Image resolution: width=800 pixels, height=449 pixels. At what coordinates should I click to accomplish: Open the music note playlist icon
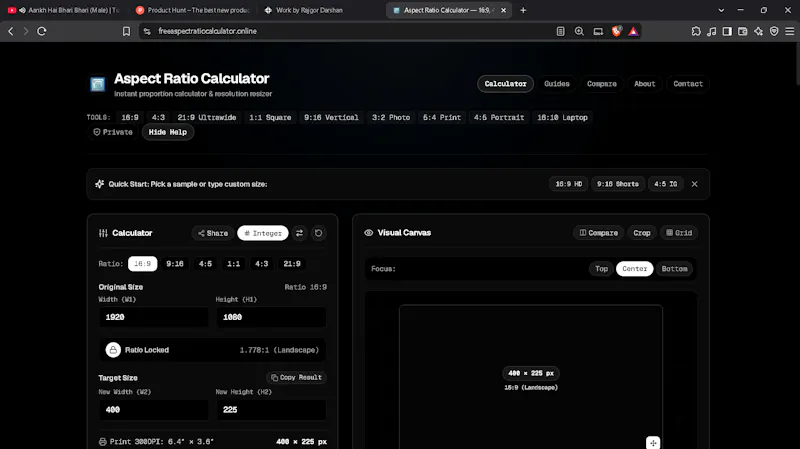pos(712,31)
